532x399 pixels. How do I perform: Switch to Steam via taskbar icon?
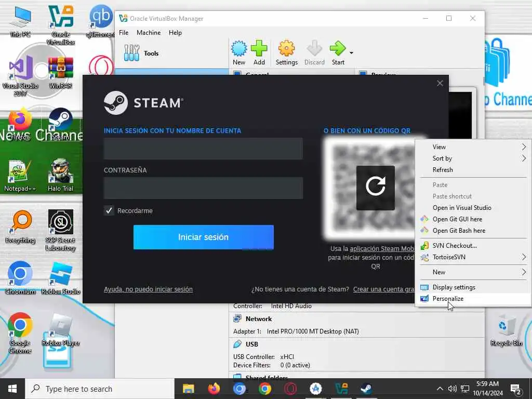[x=366, y=389]
